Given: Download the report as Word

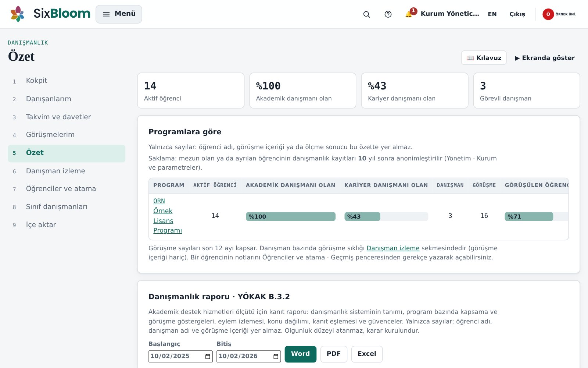Looking at the screenshot, I should click(300, 354).
